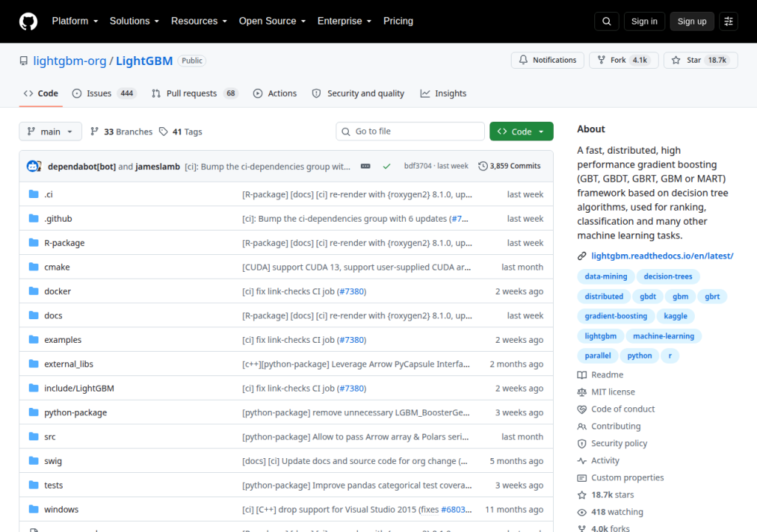
Task: Open the Enterprise dropdown menu
Action: [344, 21]
